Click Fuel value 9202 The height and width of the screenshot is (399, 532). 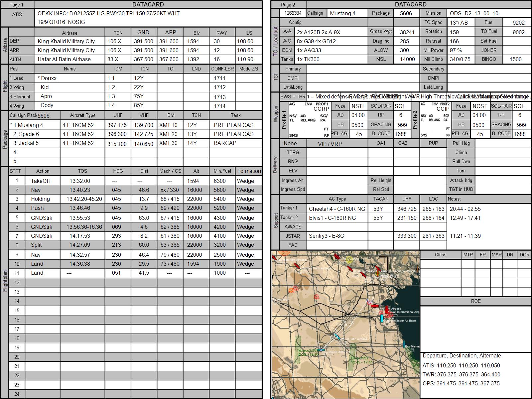pos(519,23)
